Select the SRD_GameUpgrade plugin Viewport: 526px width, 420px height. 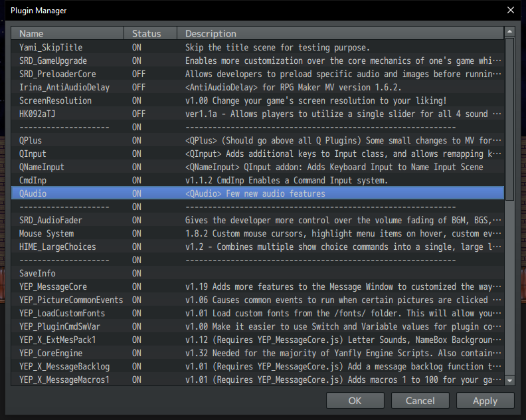(x=257, y=60)
